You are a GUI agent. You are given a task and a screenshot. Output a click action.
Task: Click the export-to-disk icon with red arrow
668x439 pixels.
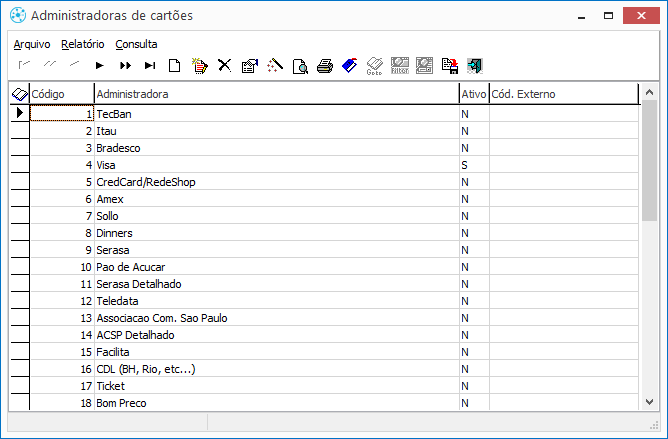(x=450, y=66)
